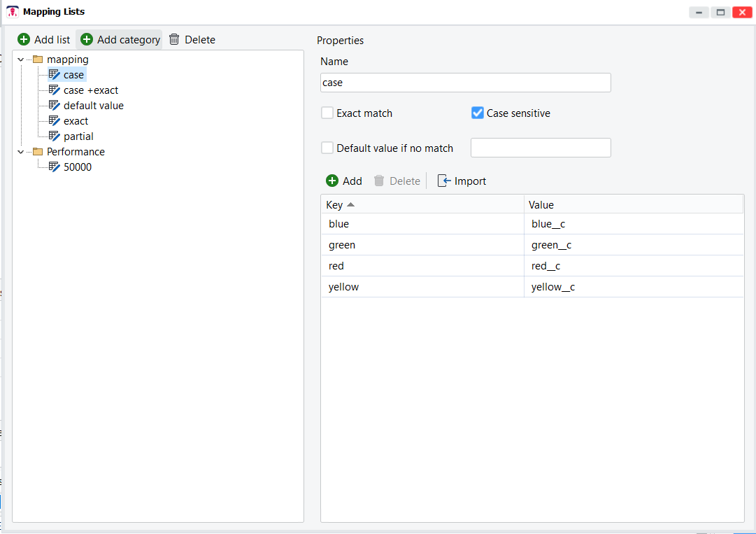Click the Add category plus icon
756x534 pixels.
pyautogui.click(x=87, y=40)
